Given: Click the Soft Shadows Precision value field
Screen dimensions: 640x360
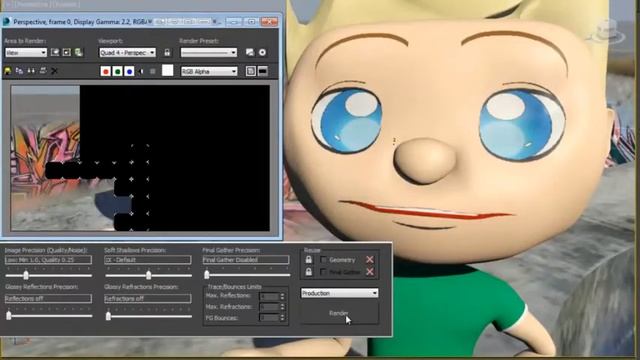Looking at the screenshot, I should (x=148, y=260).
